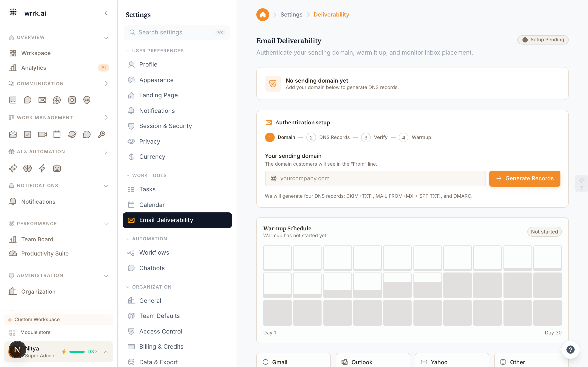The height and width of the screenshot is (367, 588).
Task: Open the email channel icon under Communication
Action: click(42, 100)
